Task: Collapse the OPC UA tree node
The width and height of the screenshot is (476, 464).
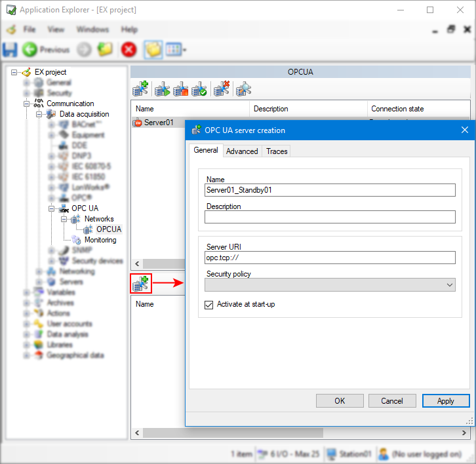Action: pyautogui.click(x=52, y=208)
